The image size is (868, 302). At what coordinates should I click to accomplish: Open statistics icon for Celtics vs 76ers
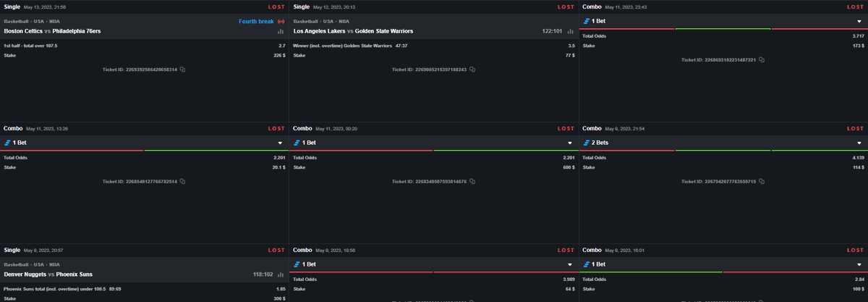pyautogui.click(x=280, y=32)
